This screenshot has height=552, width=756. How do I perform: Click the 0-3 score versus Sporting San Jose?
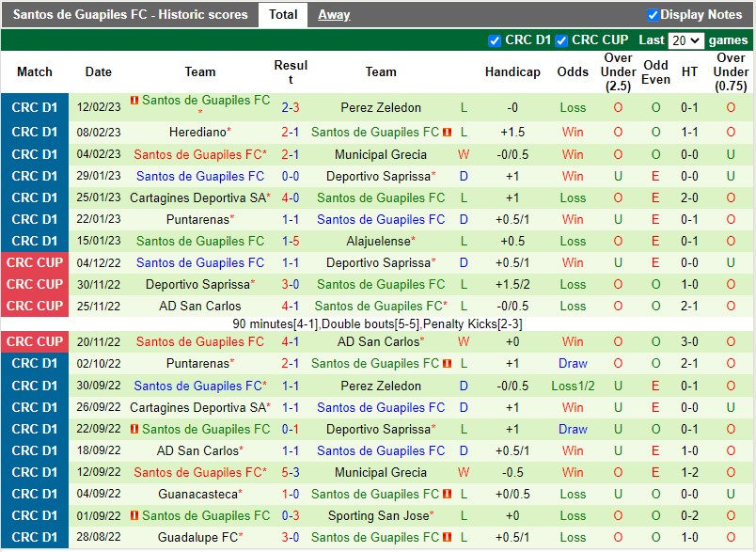click(291, 516)
